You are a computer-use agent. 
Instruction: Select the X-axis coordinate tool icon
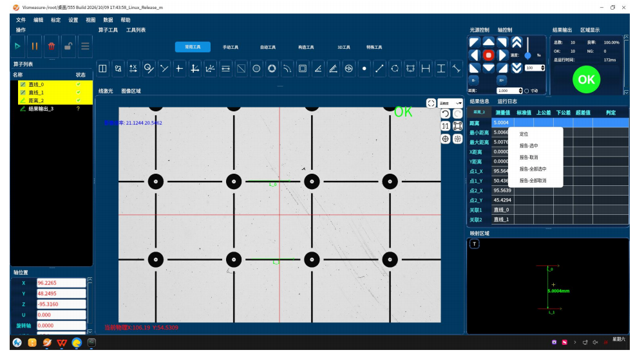(x=133, y=68)
